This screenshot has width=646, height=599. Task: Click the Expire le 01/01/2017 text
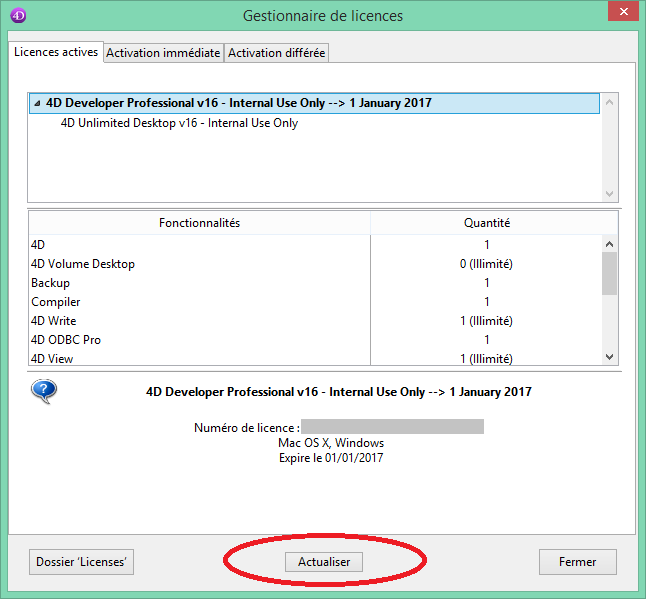coord(331,458)
